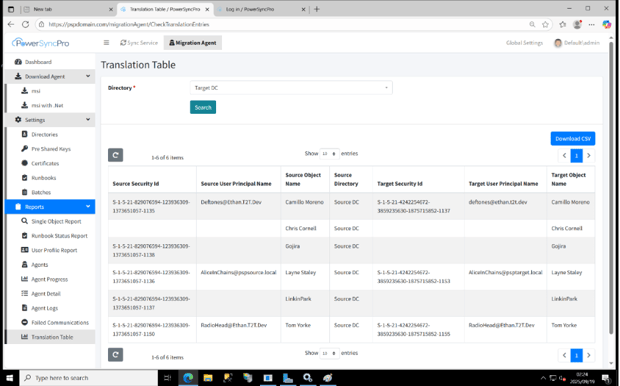Viewport: 620px width, 386px height.
Task: Select the Migration Agent tab
Action: tap(193, 43)
